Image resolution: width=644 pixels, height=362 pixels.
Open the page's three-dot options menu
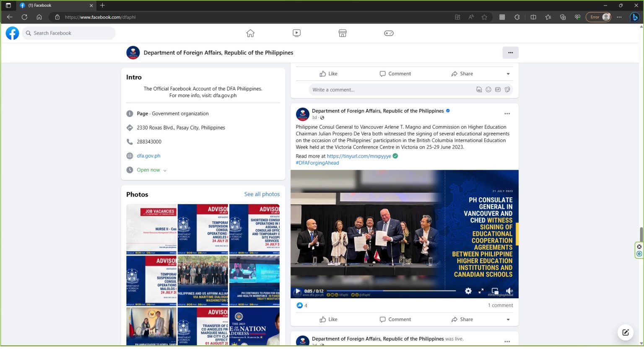tap(510, 53)
